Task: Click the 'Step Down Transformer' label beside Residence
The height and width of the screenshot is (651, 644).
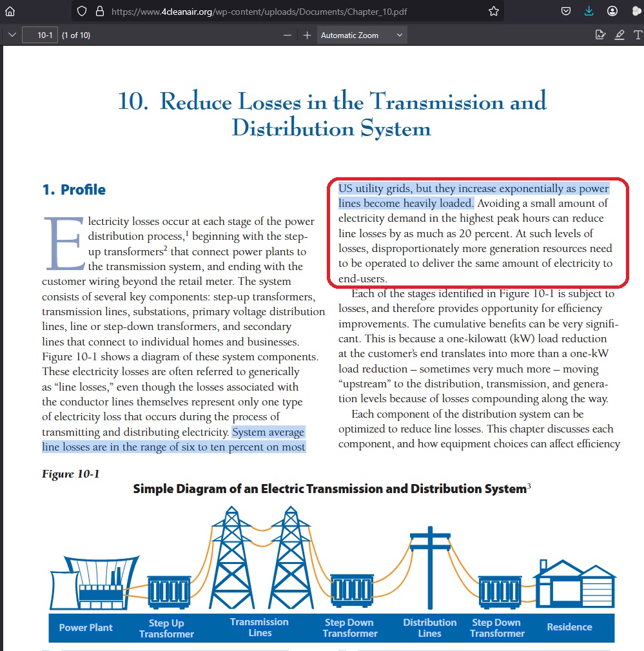Action: pos(497,628)
